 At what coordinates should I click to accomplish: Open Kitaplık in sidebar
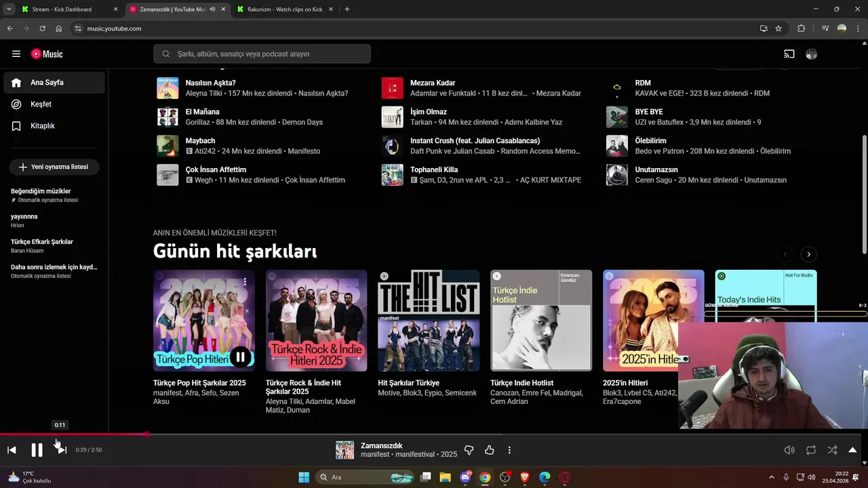[x=54, y=126]
